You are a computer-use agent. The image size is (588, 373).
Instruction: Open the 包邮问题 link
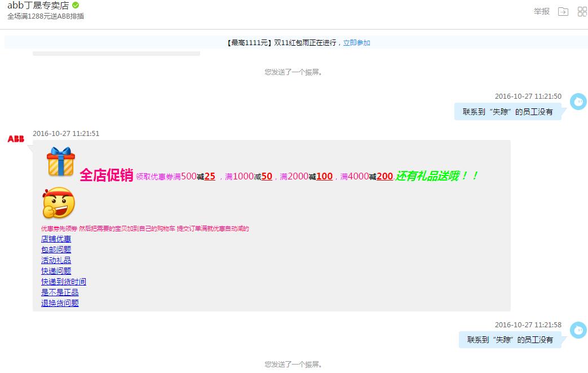56,249
